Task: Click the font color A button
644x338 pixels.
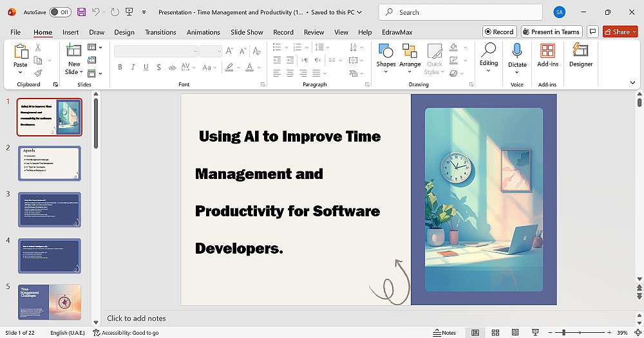Action: [249, 68]
